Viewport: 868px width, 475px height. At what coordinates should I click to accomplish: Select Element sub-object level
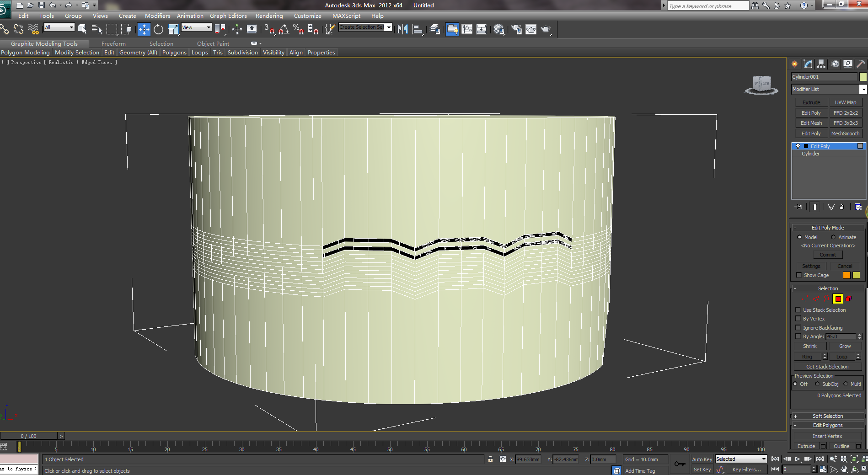pyautogui.click(x=849, y=299)
